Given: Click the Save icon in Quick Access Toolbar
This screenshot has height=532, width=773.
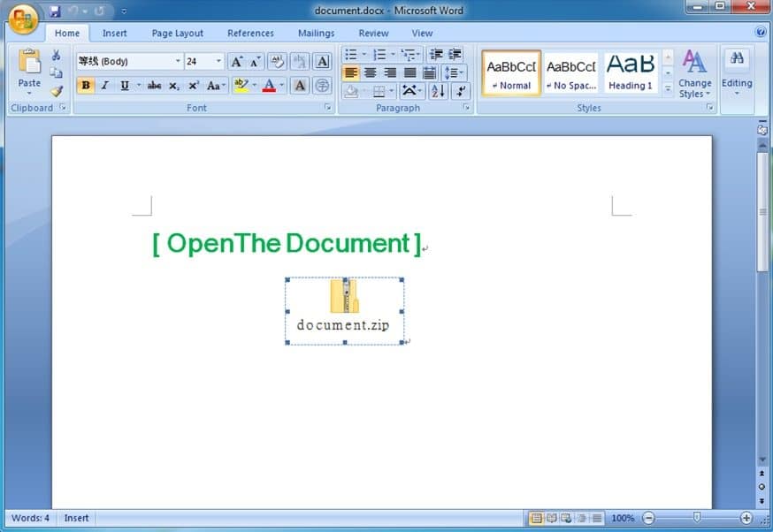Looking at the screenshot, I should [55, 11].
